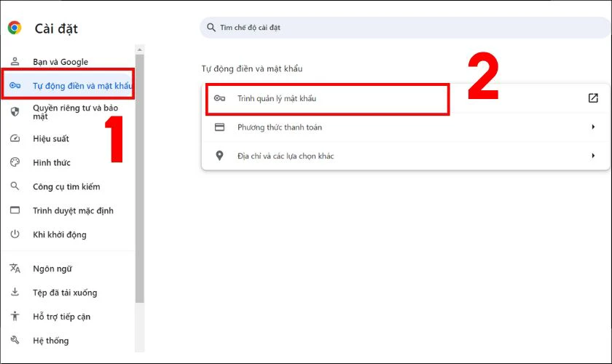Open Địa chỉ và các lựa chọn khác
The image size is (612, 364).
pyautogui.click(x=406, y=156)
